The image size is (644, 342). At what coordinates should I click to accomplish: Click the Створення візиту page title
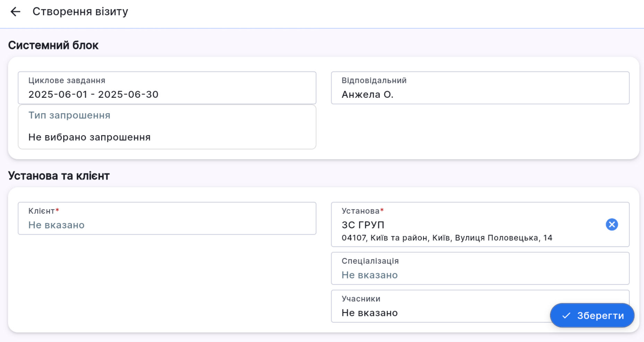[x=80, y=12]
